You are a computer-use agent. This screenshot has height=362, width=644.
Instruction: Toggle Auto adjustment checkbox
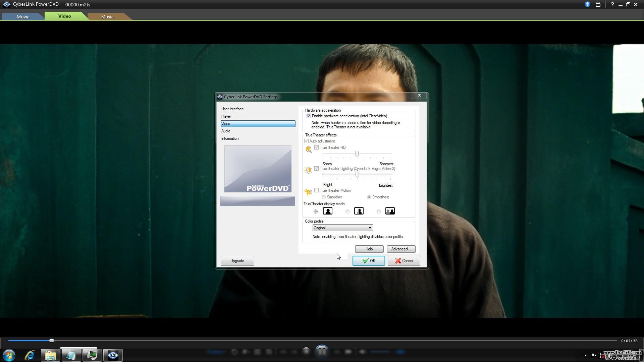click(306, 141)
